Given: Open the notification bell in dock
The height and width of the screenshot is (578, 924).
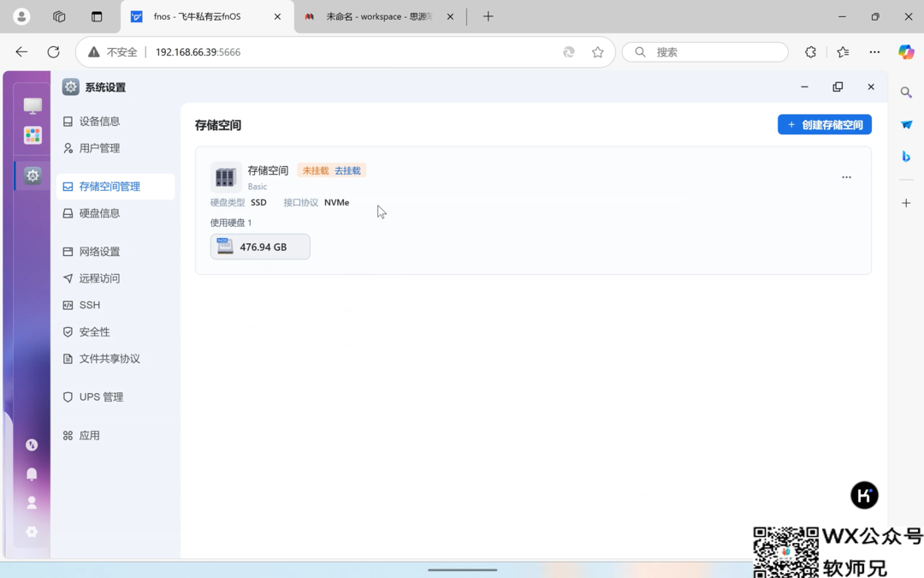Looking at the screenshot, I should pos(32,474).
